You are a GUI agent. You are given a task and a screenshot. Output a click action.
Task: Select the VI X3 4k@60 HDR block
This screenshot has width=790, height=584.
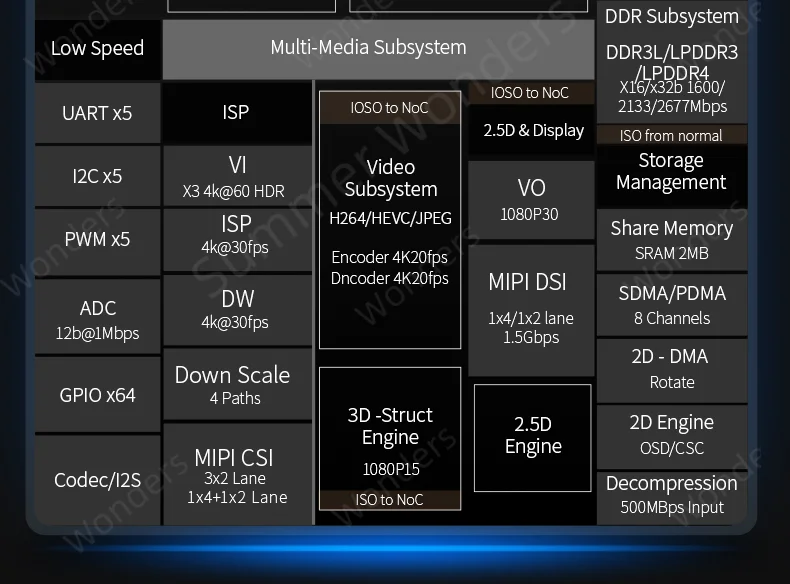pos(237,176)
